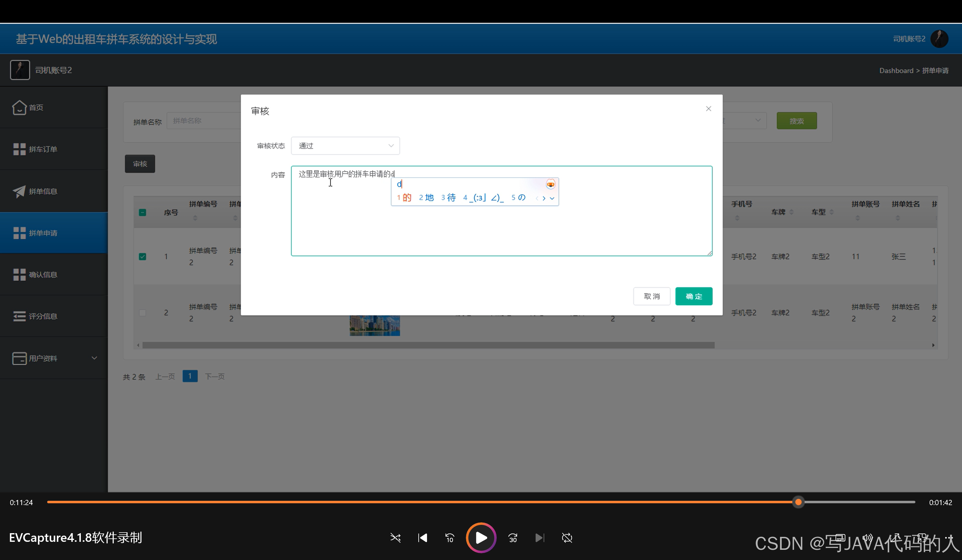Open 拼车订单 in the sidebar
This screenshot has width=962, height=560.
(54, 149)
